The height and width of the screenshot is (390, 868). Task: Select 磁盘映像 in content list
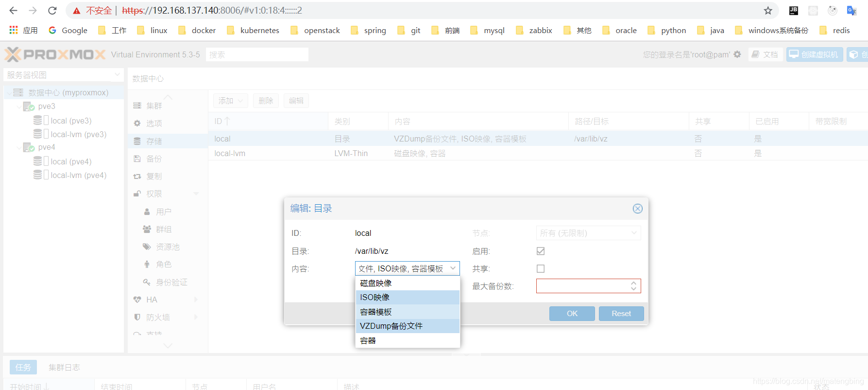click(408, 283)
